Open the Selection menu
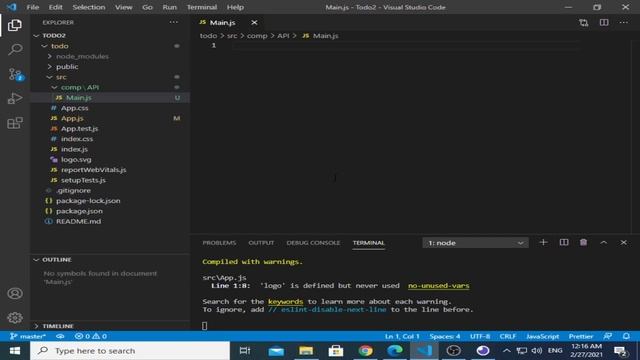Screen dimensions: 640x360 [x=89, y=7]
